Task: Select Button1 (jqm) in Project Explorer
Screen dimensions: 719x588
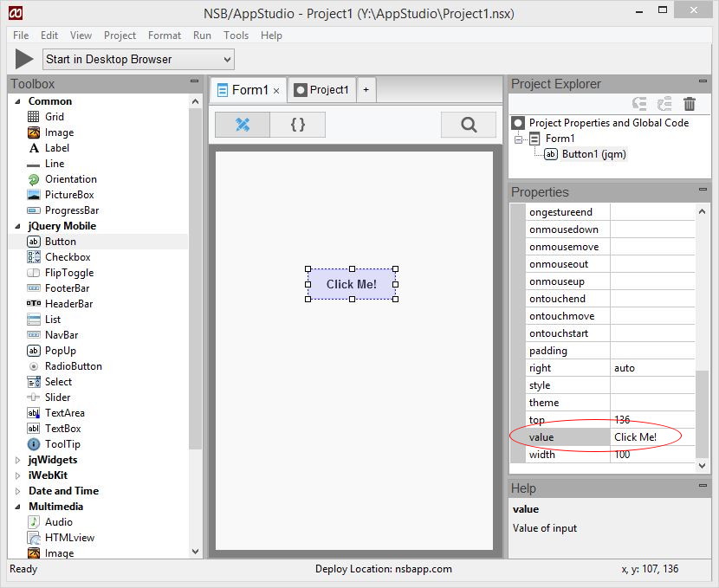Action: pyautogui.click(x=593, y=154)
